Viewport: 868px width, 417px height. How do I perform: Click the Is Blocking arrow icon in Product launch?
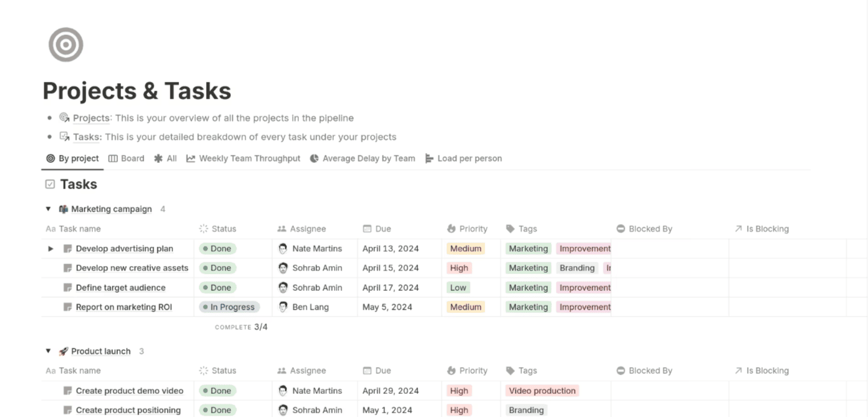pos(738,371)
